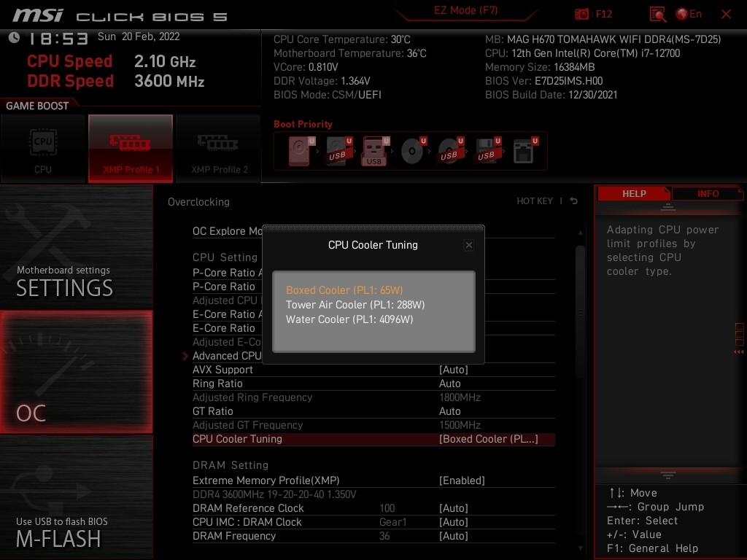Screen dimensions: 747x560
Task: Open the HOT KEY list
Action: (535, 201)
